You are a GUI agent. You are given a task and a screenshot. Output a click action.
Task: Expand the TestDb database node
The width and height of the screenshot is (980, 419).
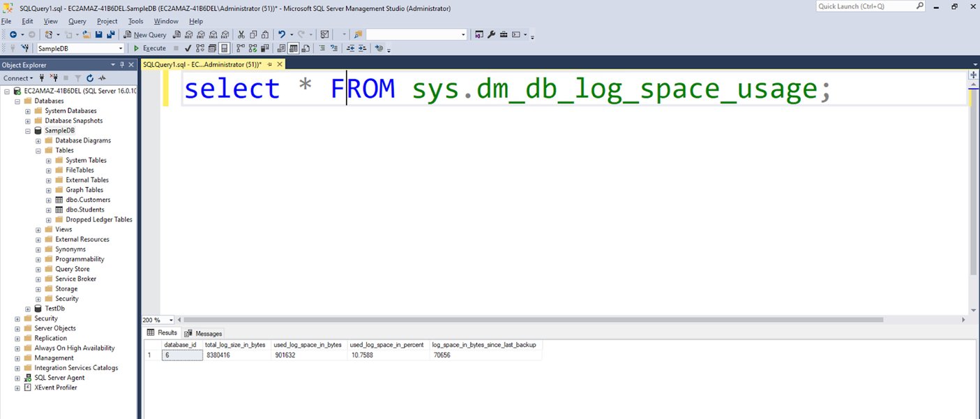(x=28, y=309)
